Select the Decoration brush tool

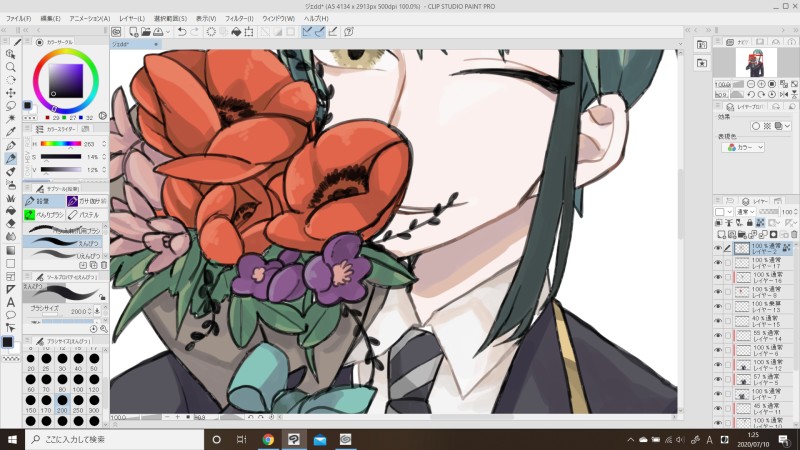click(x=10, y=197)
